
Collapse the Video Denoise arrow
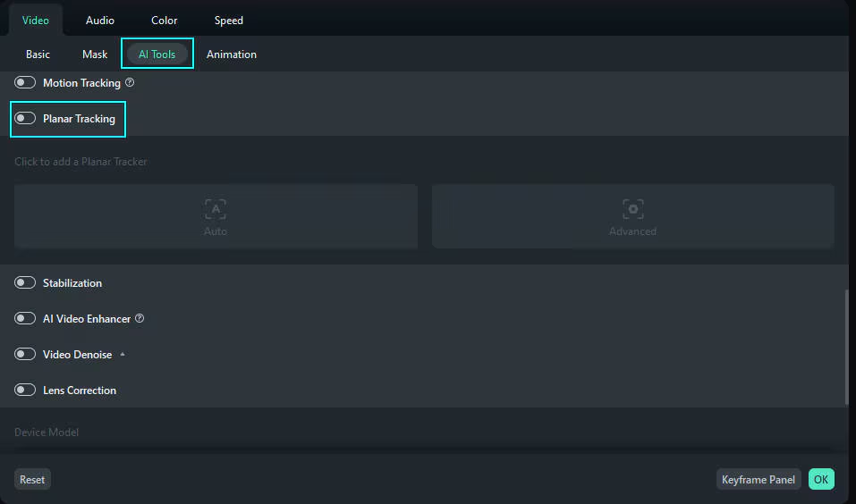pyautogui.click(x=123, y=354)
